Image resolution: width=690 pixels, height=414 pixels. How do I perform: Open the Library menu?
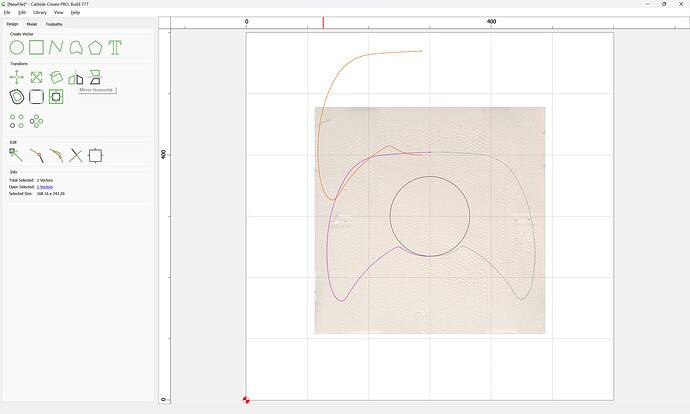(39, 12)
